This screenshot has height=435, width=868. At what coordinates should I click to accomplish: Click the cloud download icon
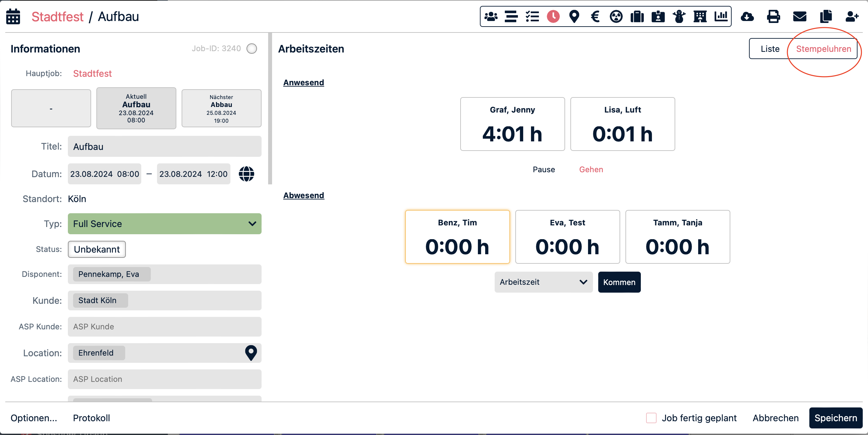coord(747,16)
